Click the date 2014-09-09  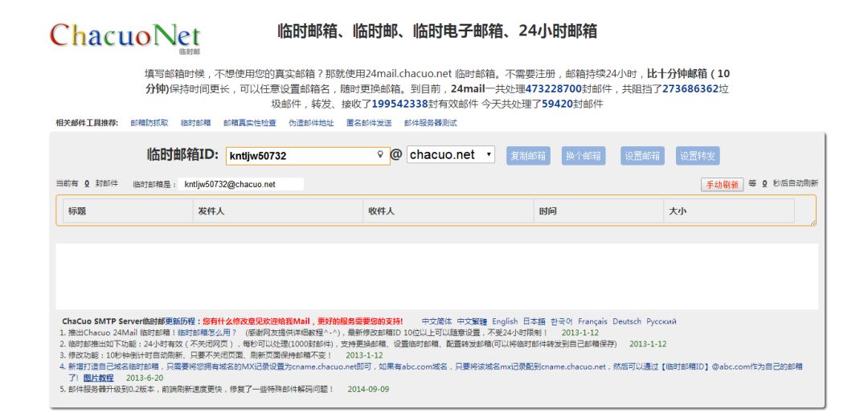coord(368,390)
